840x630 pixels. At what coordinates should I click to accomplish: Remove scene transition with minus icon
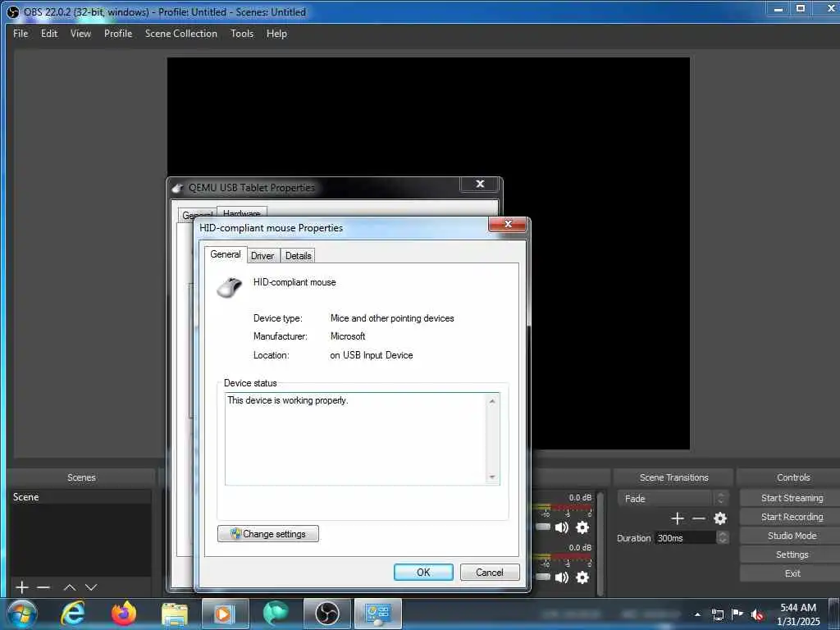[699, 518]
